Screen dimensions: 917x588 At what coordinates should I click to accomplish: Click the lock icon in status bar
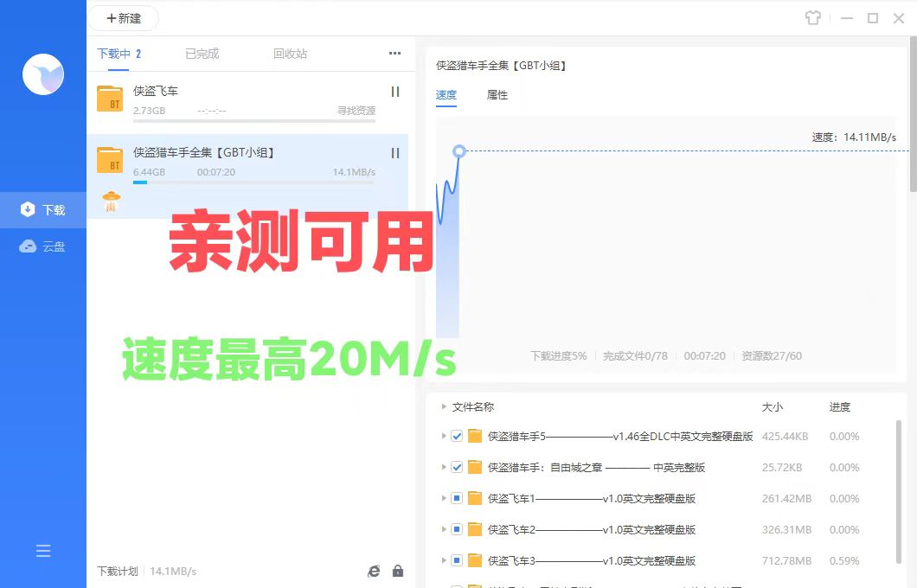398,571
